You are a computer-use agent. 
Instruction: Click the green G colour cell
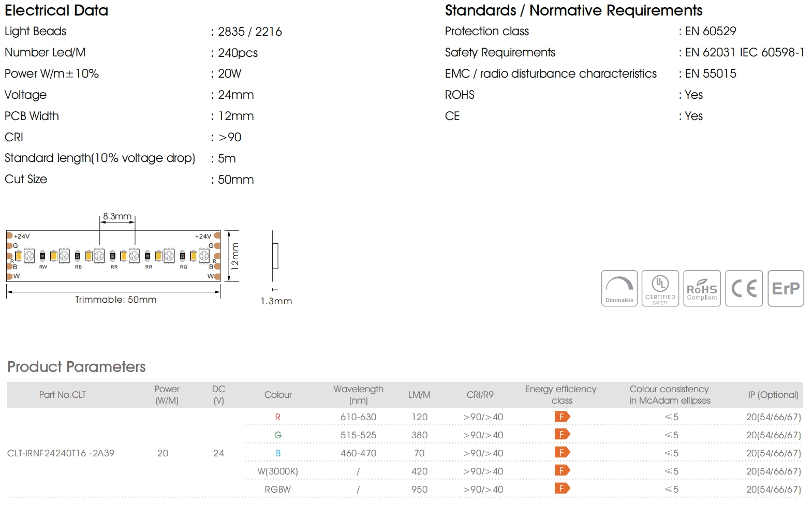278,435
